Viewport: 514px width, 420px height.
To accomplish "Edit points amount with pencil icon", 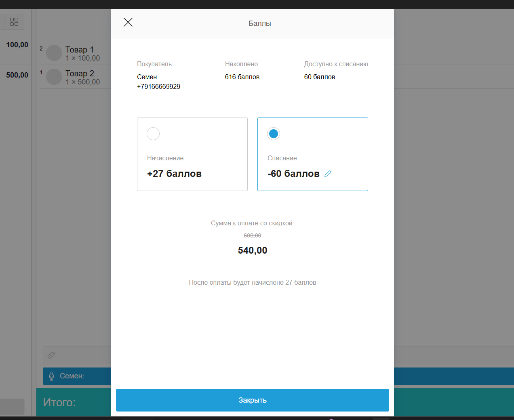I will click(x=328, y=174).
